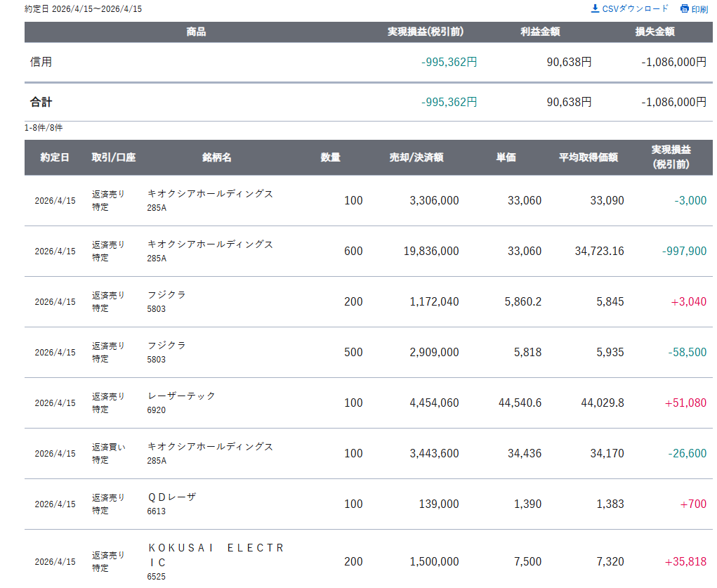The image size is (717, 588).
Task: Open the CSVダウンロード link
Action: 635,9
